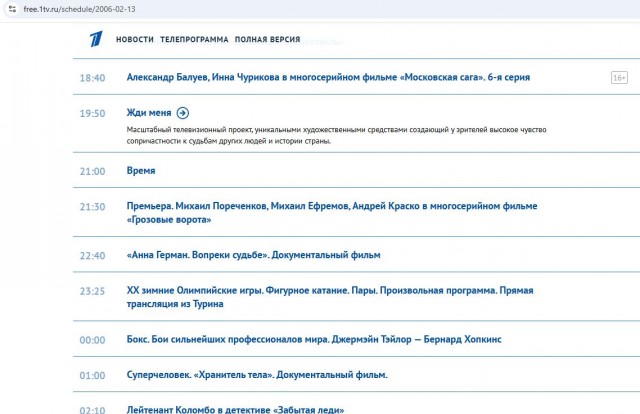Image resolution: width=640 pixels, height=414 pixels.
Task: Click the Channel One logo
Action: coord(94,40)
